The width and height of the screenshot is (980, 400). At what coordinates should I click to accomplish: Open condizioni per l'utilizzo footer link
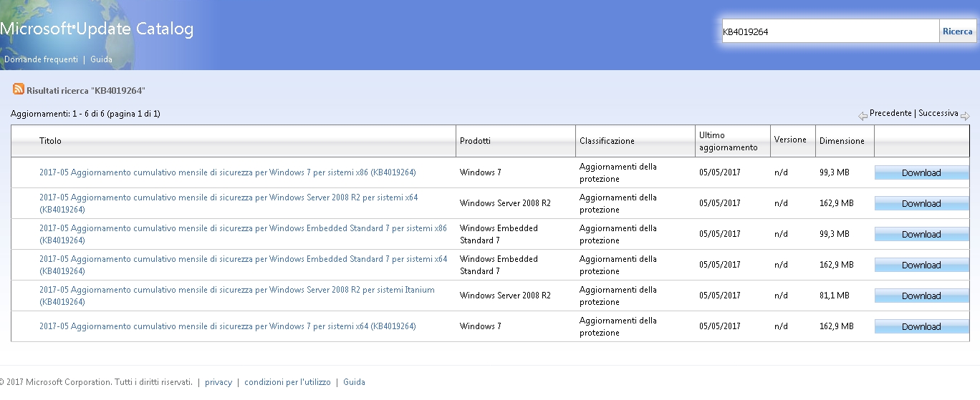[x=287, y=382]
